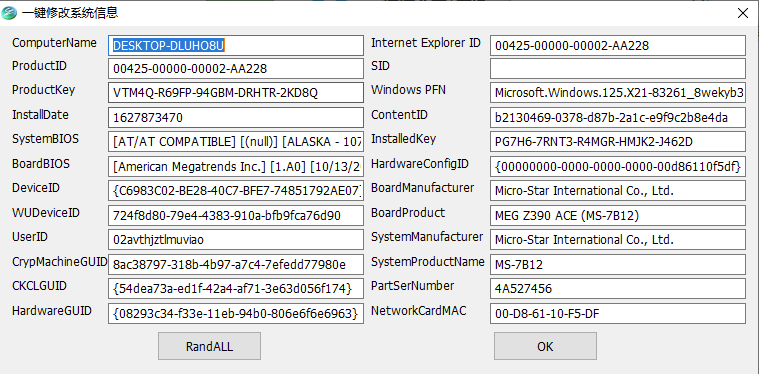Click the empty SID field
This screenshot has height=374, width=759.
pos(618,69)
